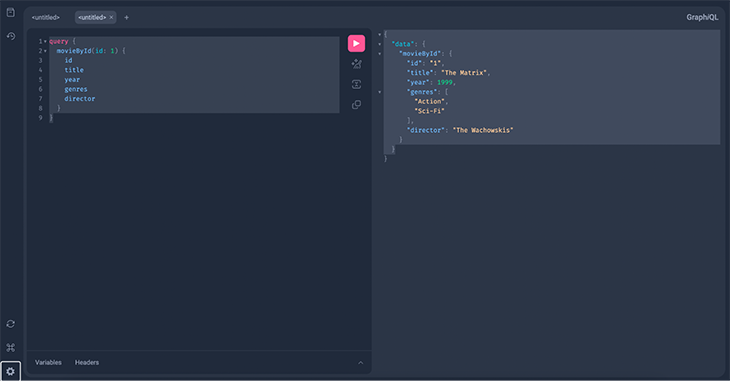Viewport: 730px width, 381px height.
Task: Click "Action" in the genres array
Action: (x=429, y=102)
